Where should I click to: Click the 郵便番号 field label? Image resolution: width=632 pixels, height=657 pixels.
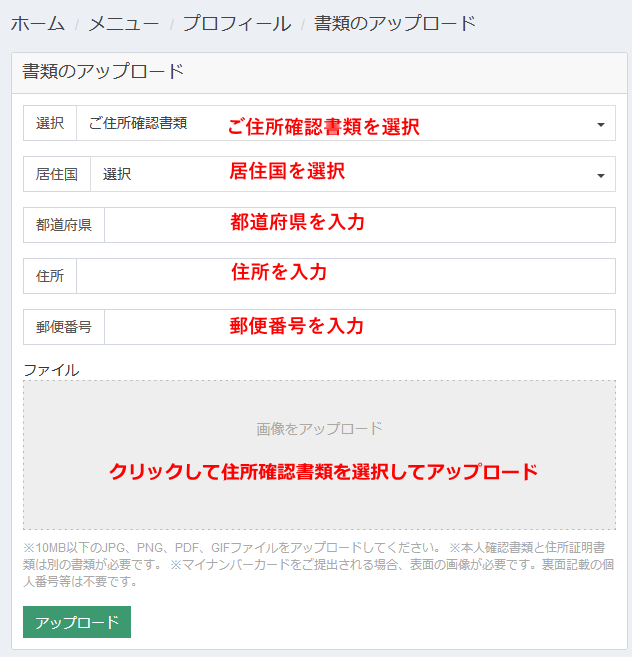click(64, 327)
